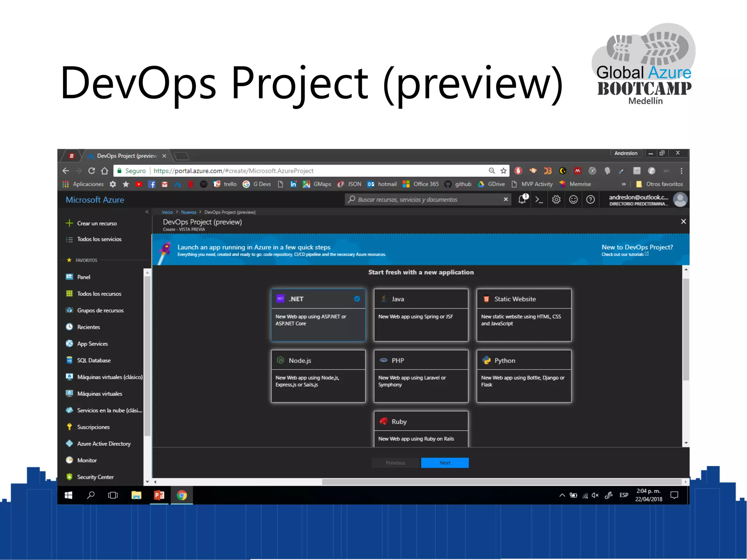Reload the browser page

click(92, 171)
